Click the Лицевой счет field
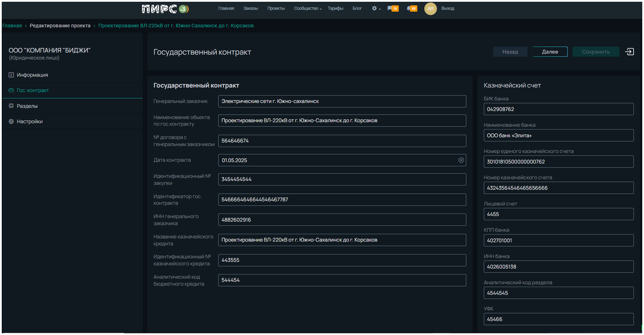 click(559, 214)
